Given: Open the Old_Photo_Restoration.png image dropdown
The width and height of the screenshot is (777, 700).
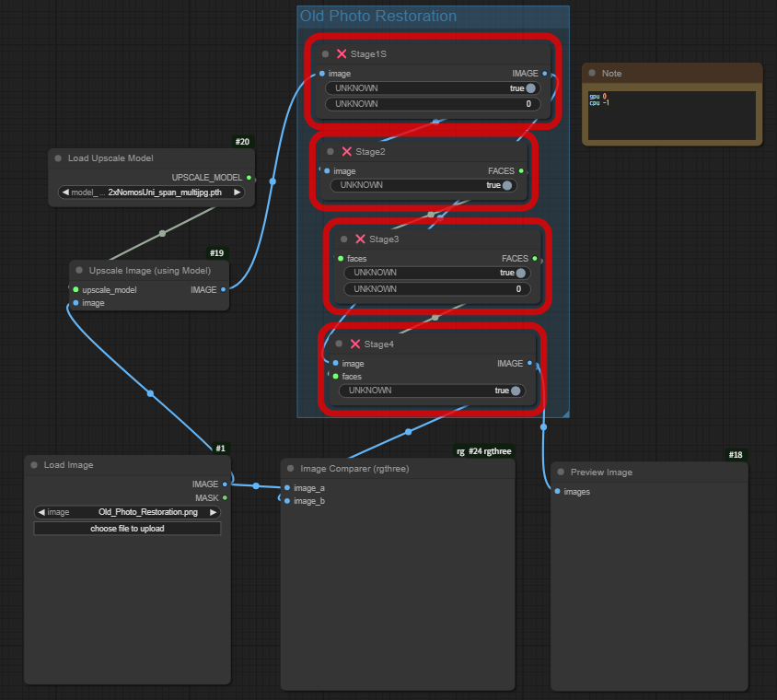Looking at the screenshot, I should tap(127, 512).
